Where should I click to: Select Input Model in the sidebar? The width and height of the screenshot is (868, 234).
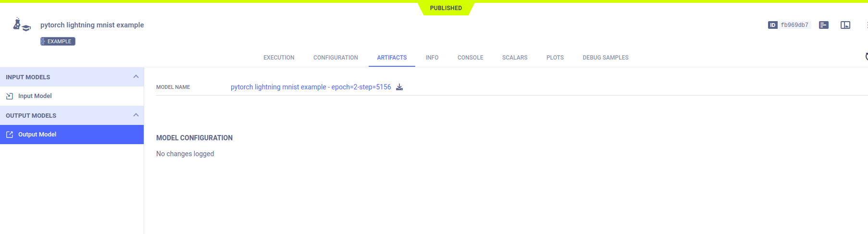[x=35, y=96]
